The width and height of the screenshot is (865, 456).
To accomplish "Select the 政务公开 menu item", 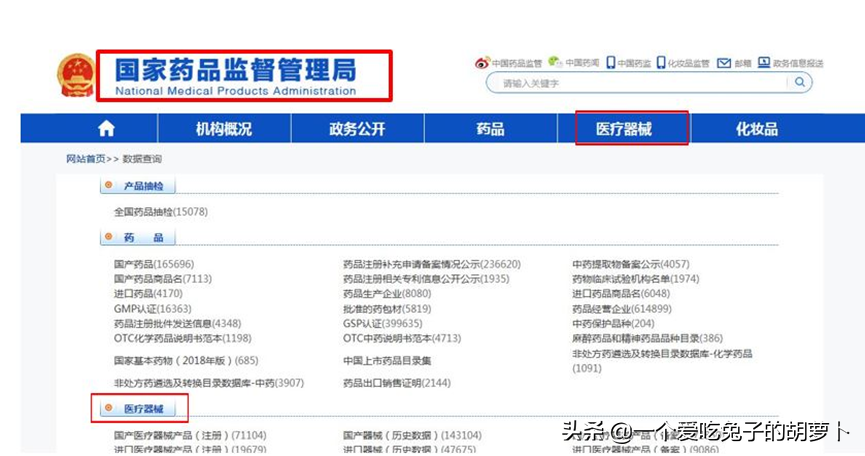I will click(357, 129).
